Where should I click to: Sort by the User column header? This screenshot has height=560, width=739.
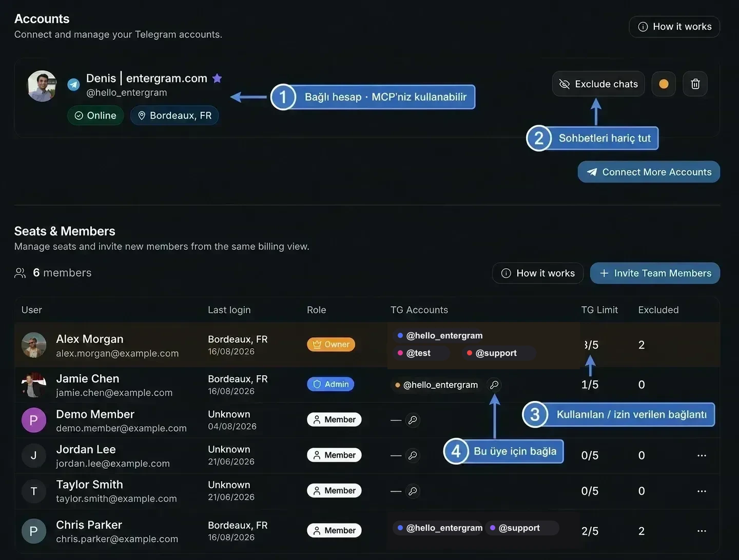[x=32, y=310]
